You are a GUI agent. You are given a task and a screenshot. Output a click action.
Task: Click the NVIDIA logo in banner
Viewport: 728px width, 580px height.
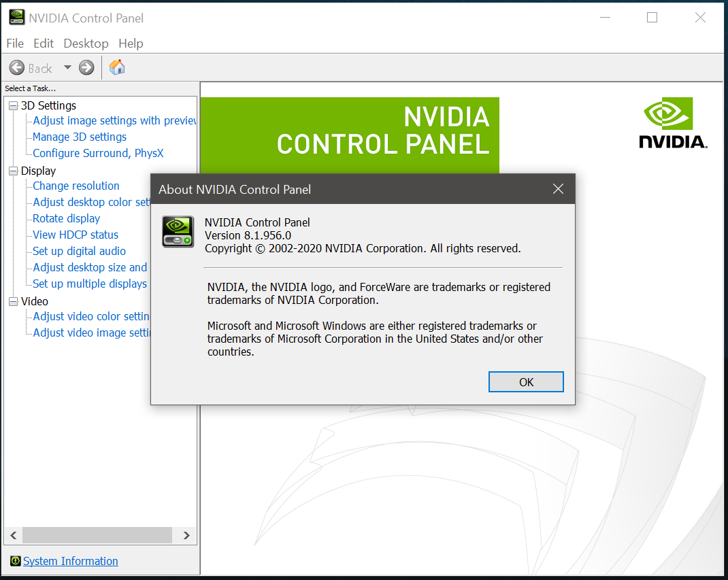[673, 123]
